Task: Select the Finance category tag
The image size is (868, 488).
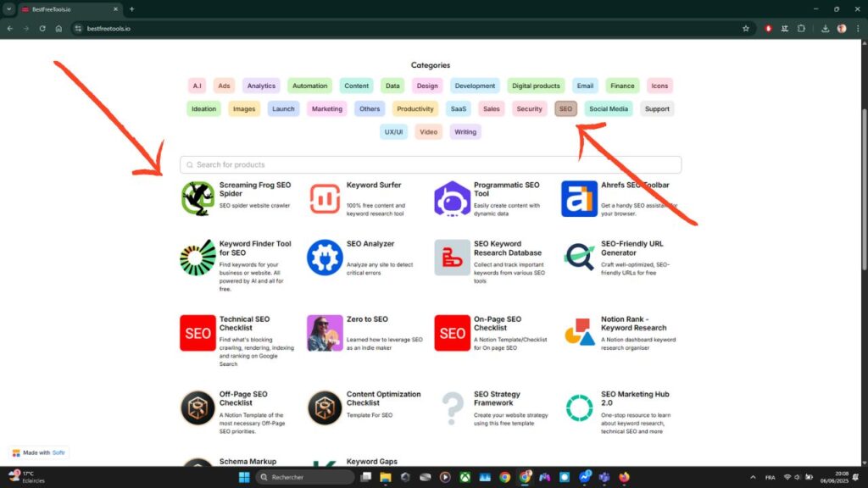Action: pyautogui.click(x=622, y=86)
